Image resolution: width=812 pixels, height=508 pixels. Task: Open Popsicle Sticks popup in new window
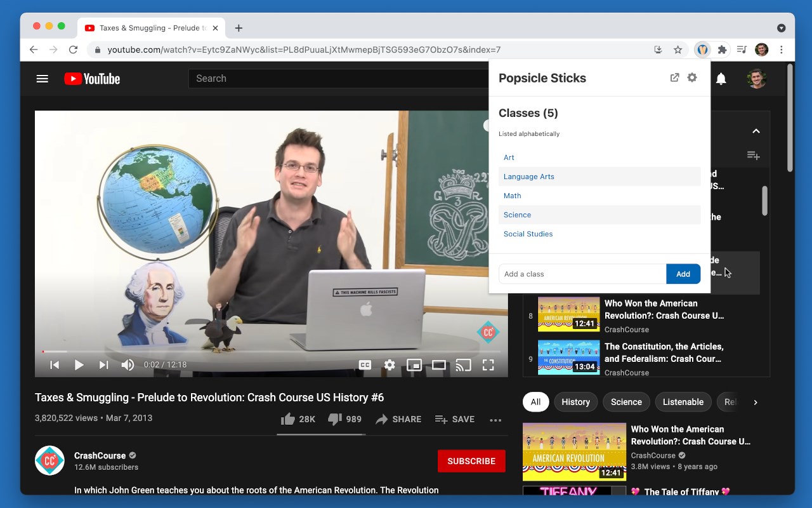click(674, 77)
